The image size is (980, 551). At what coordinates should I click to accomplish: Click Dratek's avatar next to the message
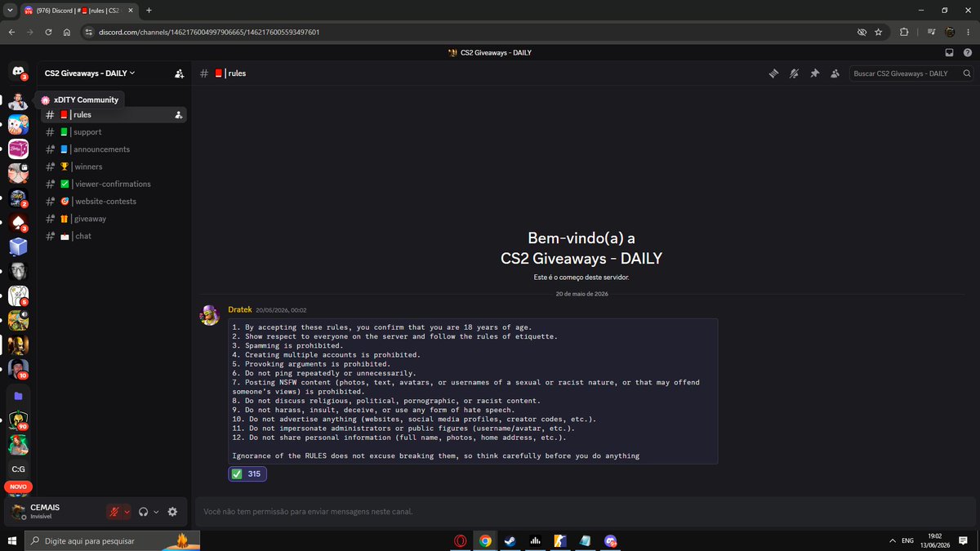(x=210, y=315)
